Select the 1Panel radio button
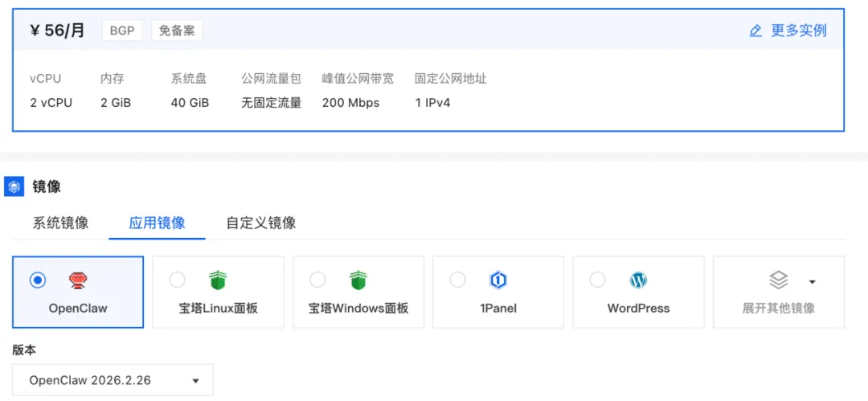 457,280
